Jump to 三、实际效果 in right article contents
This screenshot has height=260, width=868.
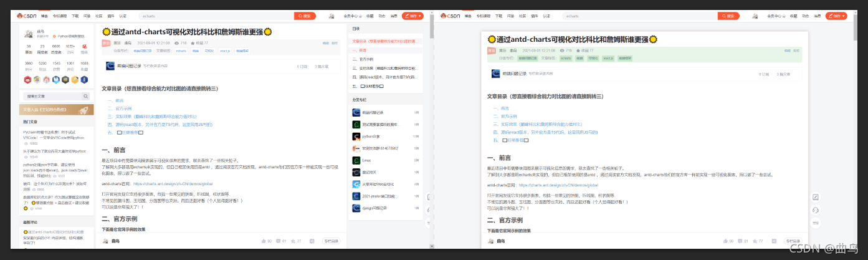537,124
